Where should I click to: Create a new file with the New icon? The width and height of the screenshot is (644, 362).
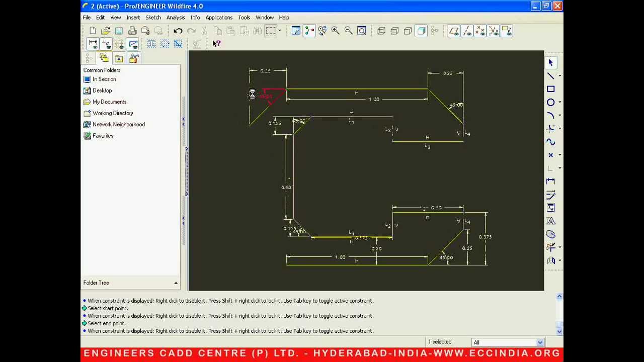93,31
